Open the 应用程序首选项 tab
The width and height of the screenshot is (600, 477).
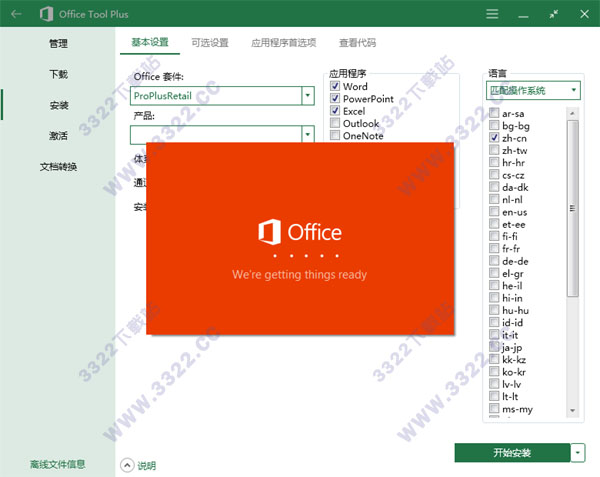tap(284, 42)
